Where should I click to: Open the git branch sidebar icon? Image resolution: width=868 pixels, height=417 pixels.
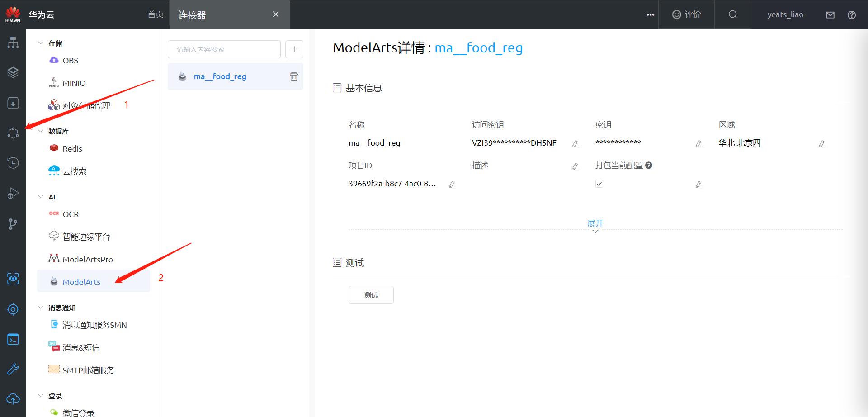tap(13, 223)
